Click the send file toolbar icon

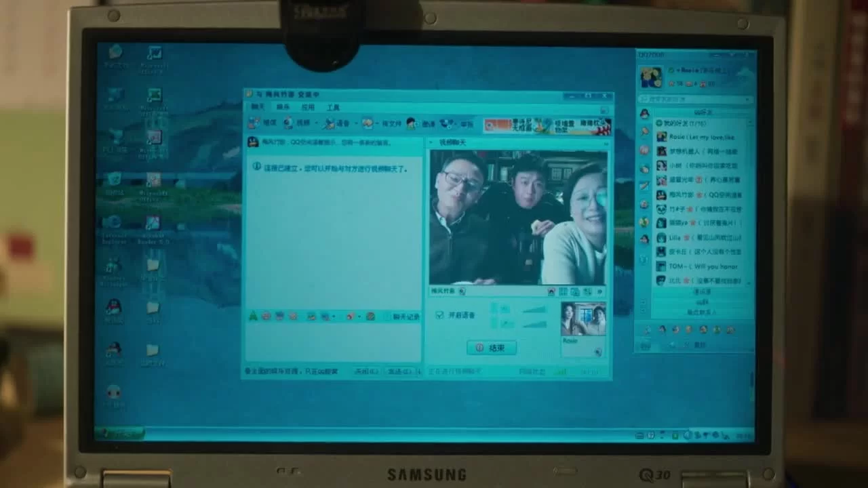tap(368, 123)
